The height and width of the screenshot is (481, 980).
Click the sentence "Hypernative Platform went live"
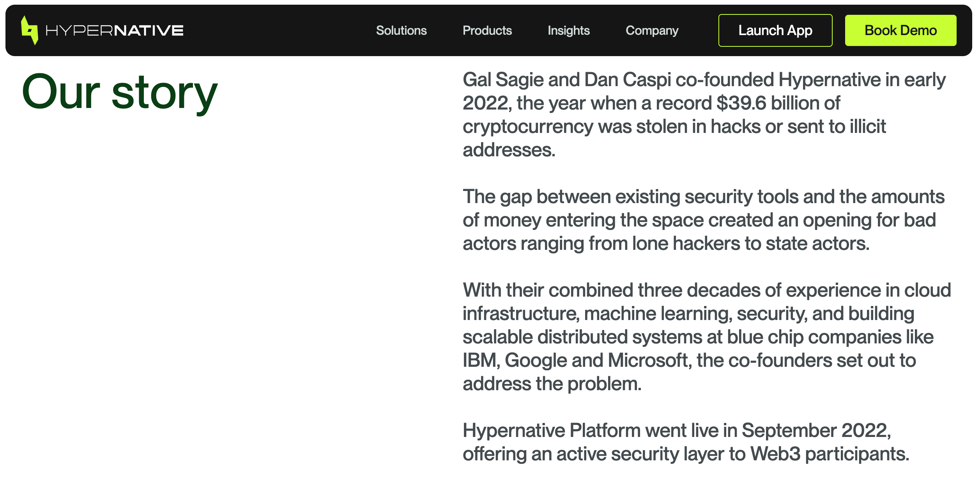click(x=591, y=431)
